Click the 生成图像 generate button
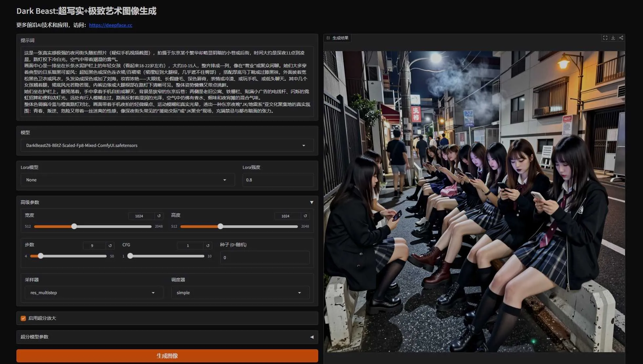 (167, 355)
